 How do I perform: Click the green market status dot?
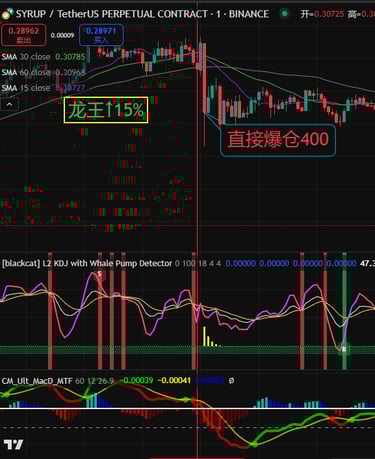pos(285,14)
